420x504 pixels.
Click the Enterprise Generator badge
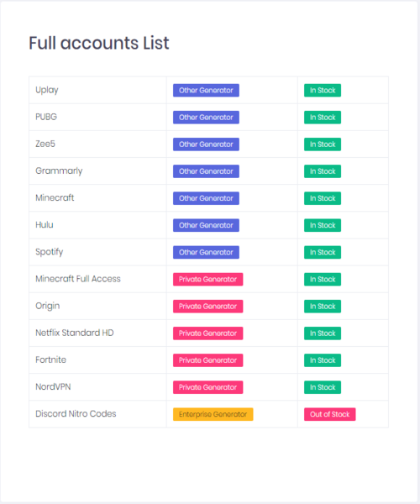coord(213,414)
